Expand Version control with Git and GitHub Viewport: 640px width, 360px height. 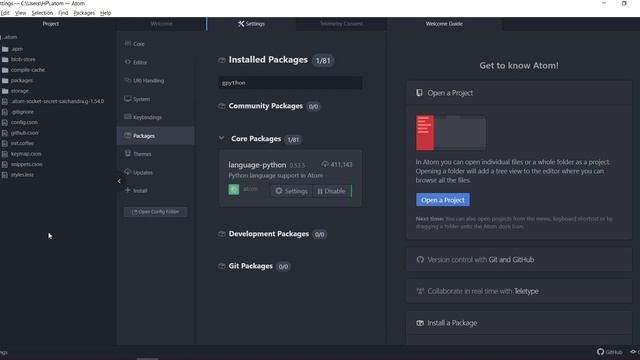click(519, 260)
